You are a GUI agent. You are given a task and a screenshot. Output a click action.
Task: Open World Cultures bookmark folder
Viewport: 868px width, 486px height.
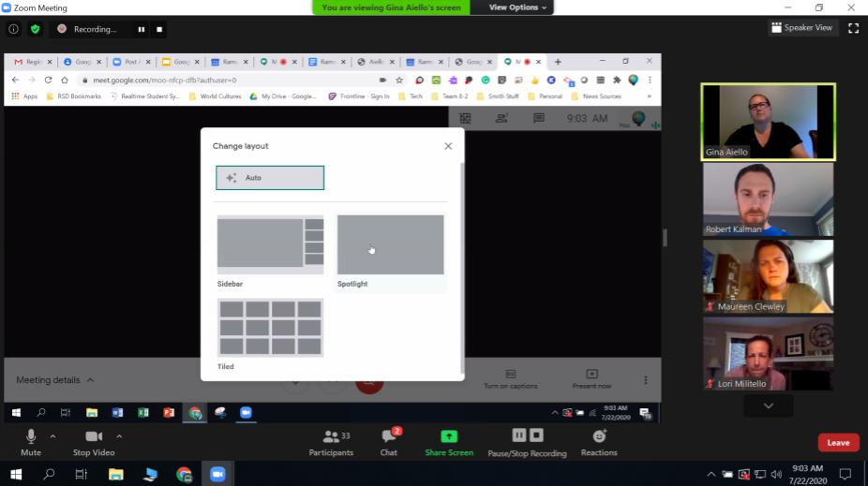(x=215, y=96)
